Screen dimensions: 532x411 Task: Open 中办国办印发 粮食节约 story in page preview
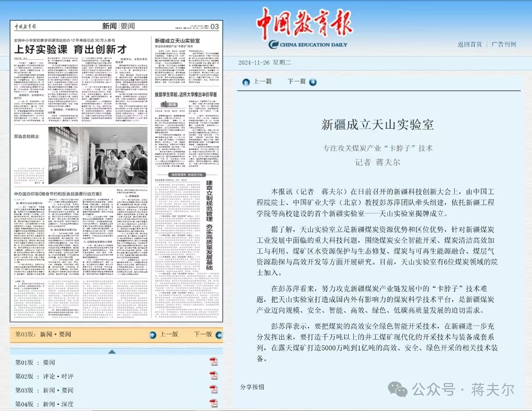click(58, 194)
